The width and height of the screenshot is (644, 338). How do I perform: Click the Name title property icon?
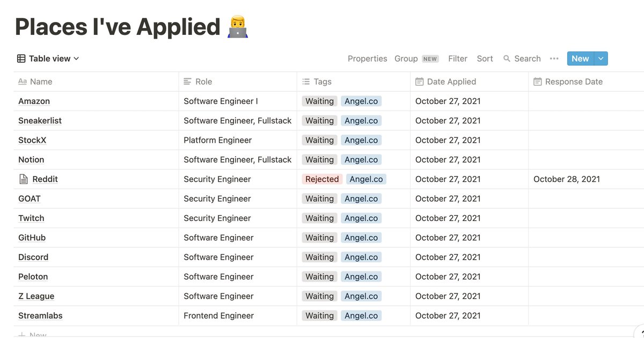23,82
